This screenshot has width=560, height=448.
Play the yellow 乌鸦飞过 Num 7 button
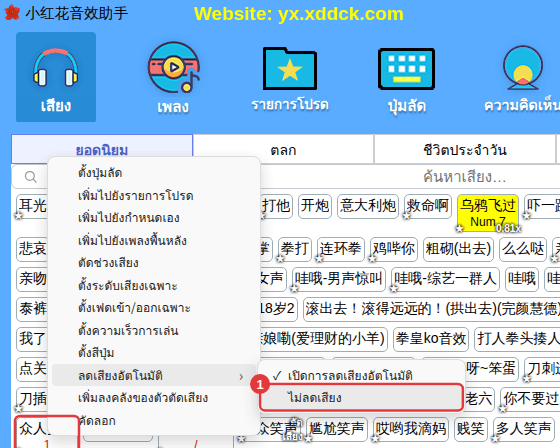tap(488, 213)
